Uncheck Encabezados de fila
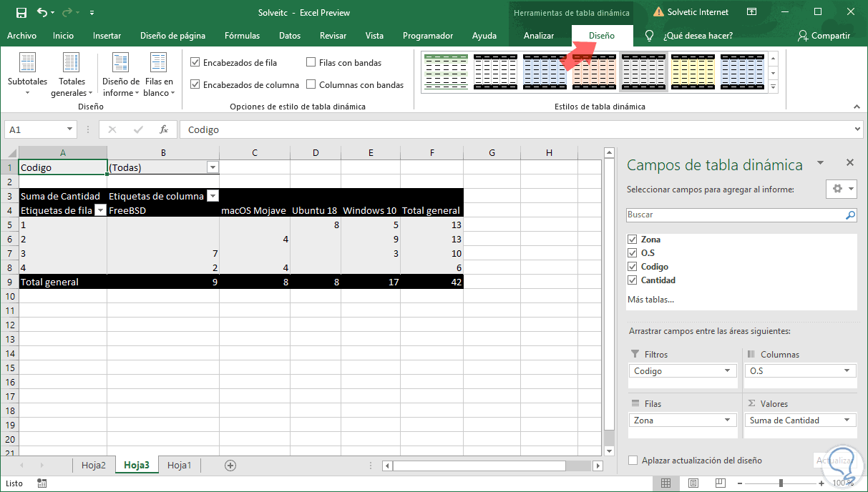 coord(195,62)
